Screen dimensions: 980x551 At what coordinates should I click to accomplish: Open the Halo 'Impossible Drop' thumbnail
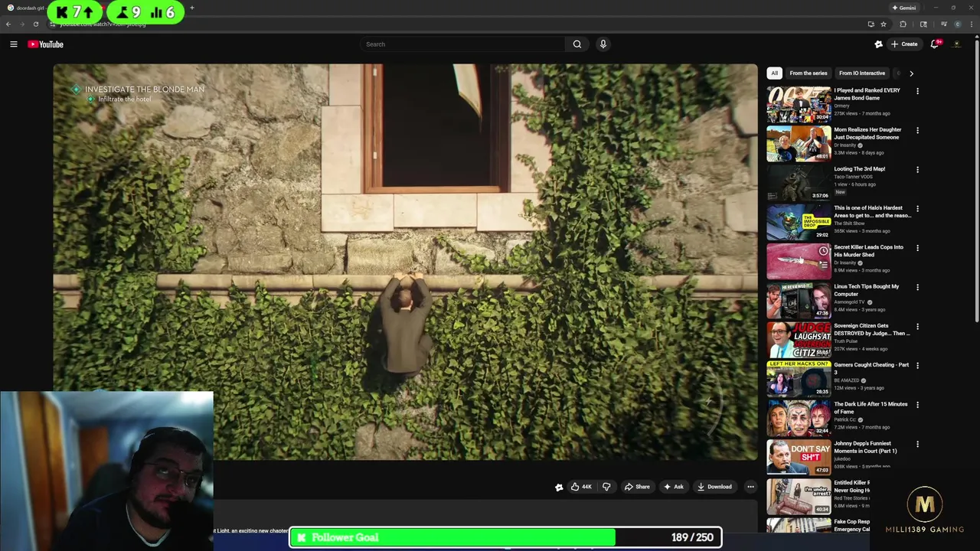point(799,222)
